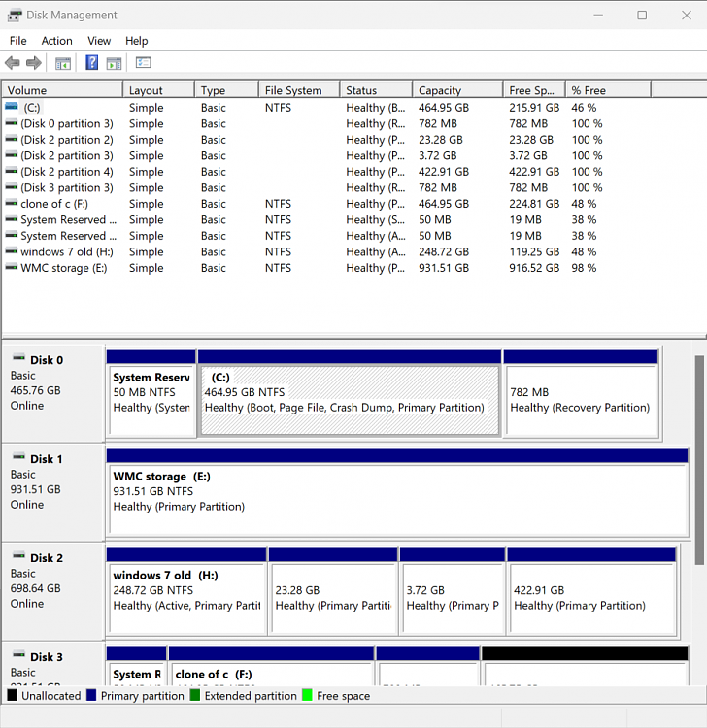Open the Action menu
707x728 pixels.
pos(56,41)
